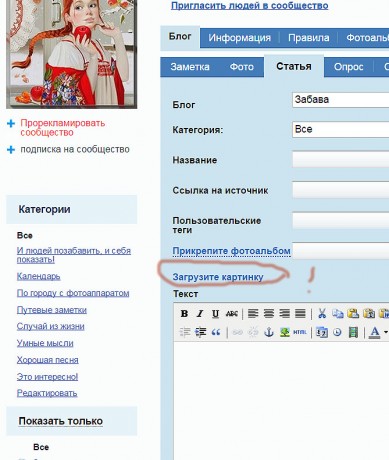Select the Статья post type tab
Viewport: 389px width, 460px height.
[x=294, y=66]
